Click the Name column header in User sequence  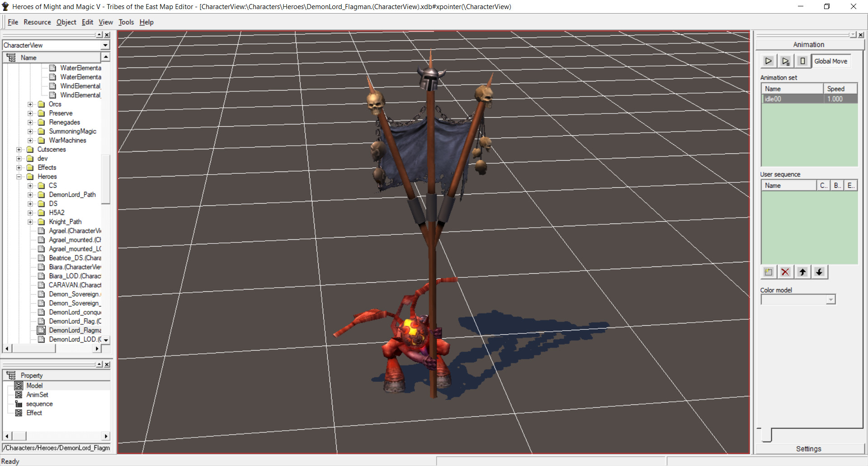(x=789, y=185)
